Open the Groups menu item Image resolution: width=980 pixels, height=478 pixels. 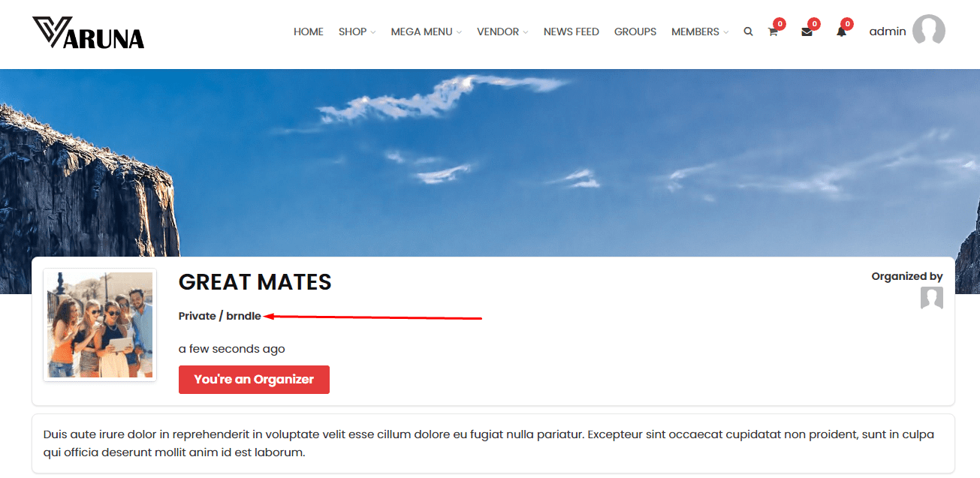pyautogui.click(x=635, y=32)
